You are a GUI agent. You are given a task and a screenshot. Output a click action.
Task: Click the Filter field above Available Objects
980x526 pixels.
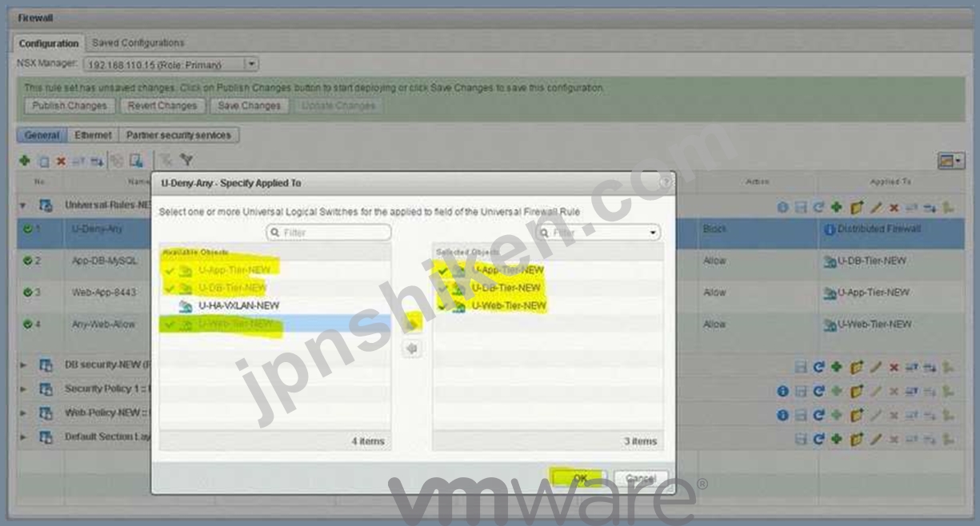329,233
